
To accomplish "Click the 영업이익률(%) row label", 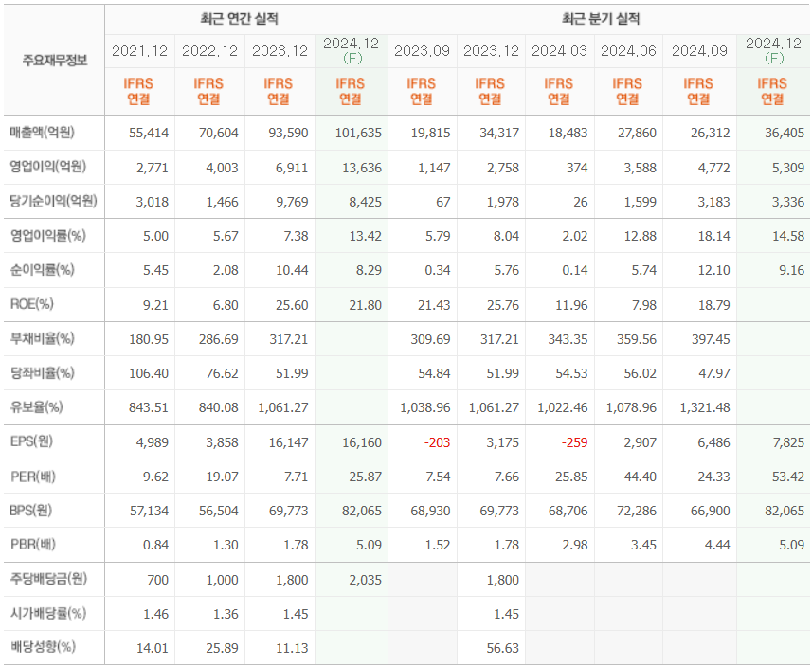I will point(47,236).
